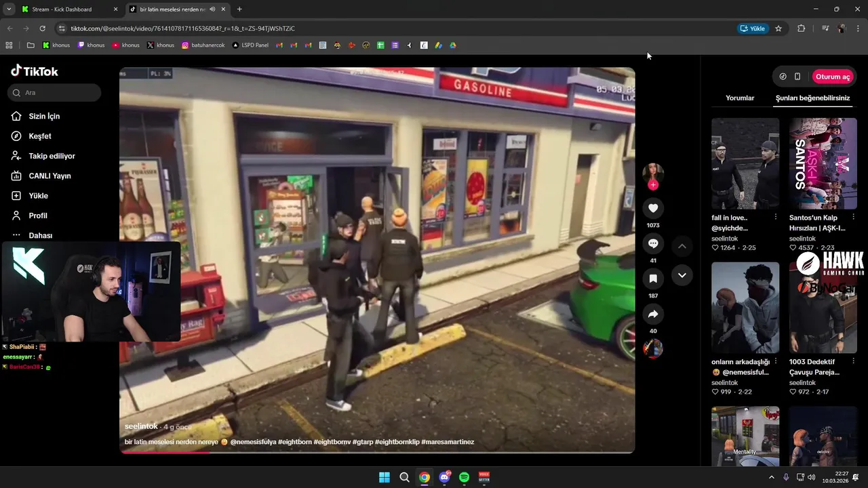Open the TikTok coin icon beside Oturum aç

click(x=783, y=77)
